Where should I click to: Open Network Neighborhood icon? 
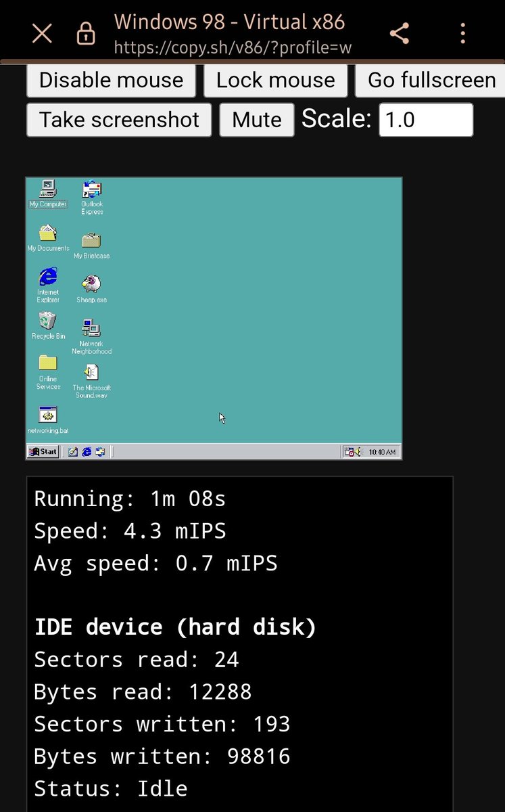(x=91, y=336)
